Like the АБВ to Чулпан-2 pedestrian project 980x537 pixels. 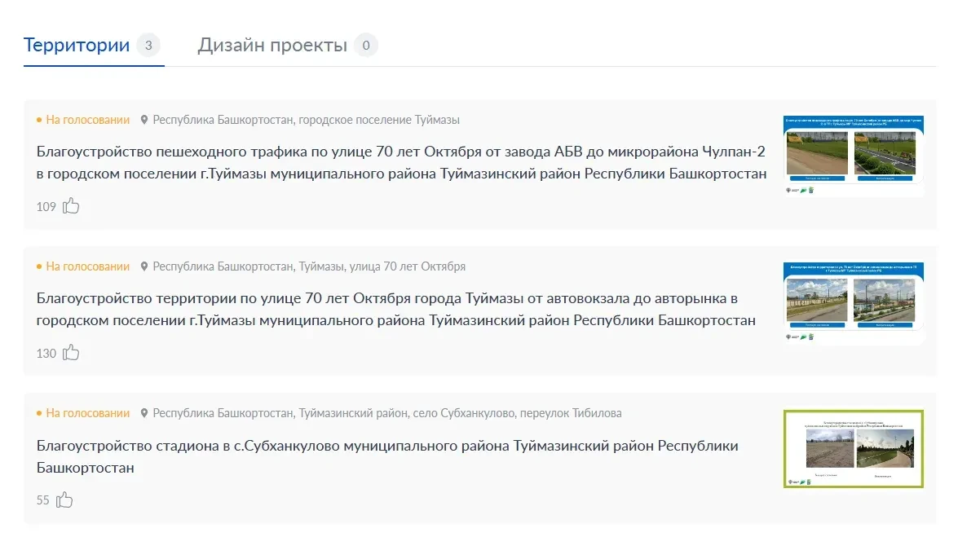[71, 206]
